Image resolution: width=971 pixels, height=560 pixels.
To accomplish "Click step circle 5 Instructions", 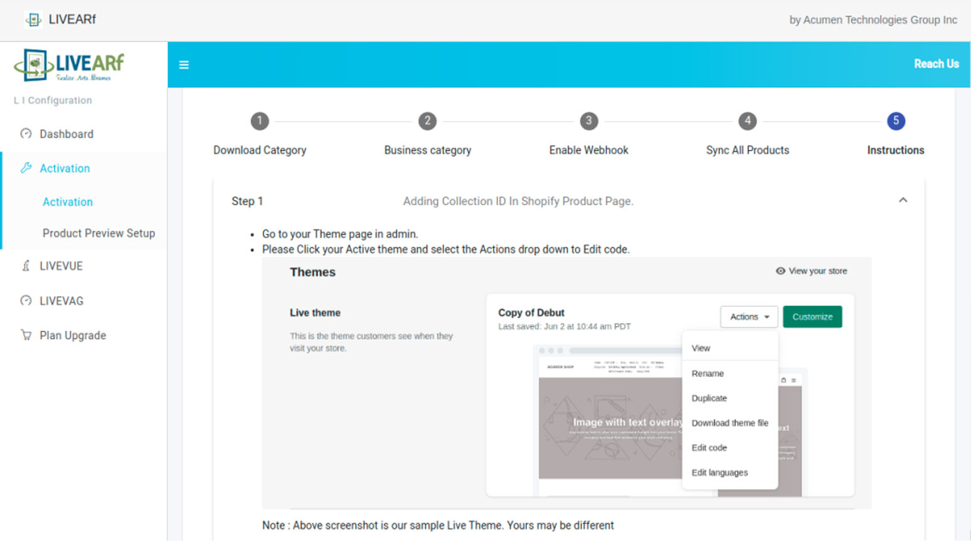I will pyautogui.click(x=896, y=121).
